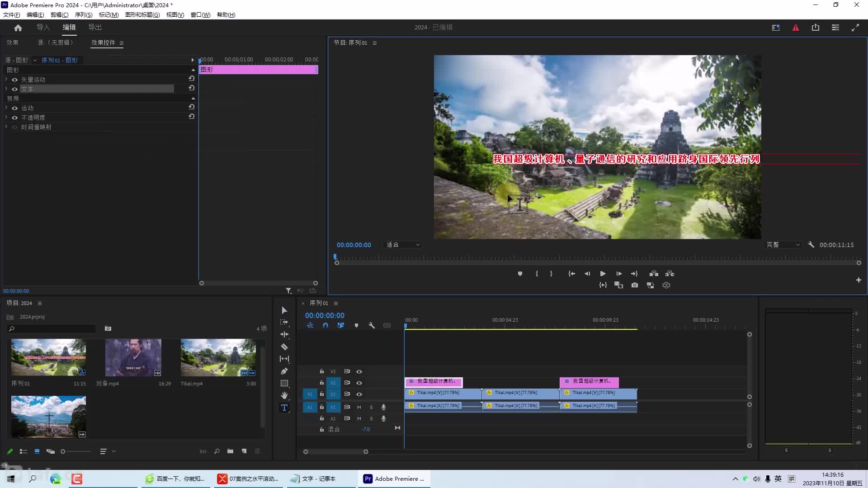Screen dimensions: 868x488
Task: Toggle the 矢量运动 effect eye
Action: click(x=14, y=80)
